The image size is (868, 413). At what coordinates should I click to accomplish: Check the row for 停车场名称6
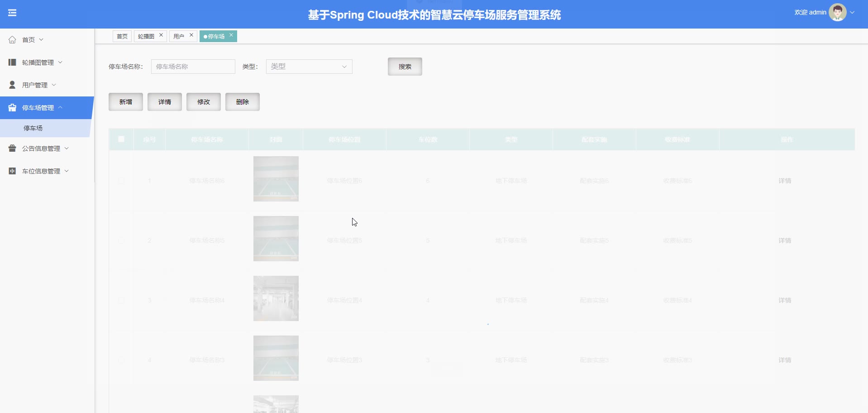pos(121,181)
